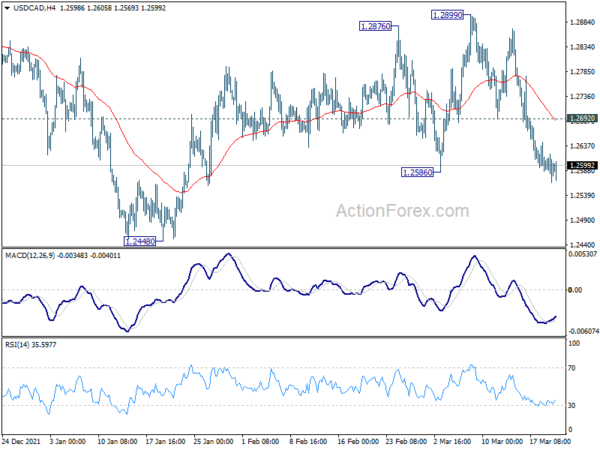Click the 24 Dec 2021 date label
Screen dimensions: 600x450
pos(21,441)
